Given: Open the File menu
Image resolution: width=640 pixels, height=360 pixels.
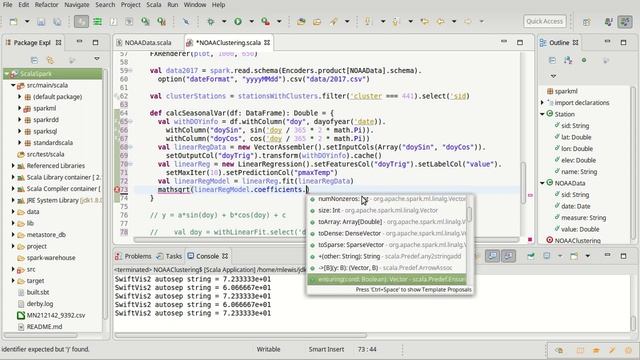Looking at the screenshot, I should click(7, 5).
